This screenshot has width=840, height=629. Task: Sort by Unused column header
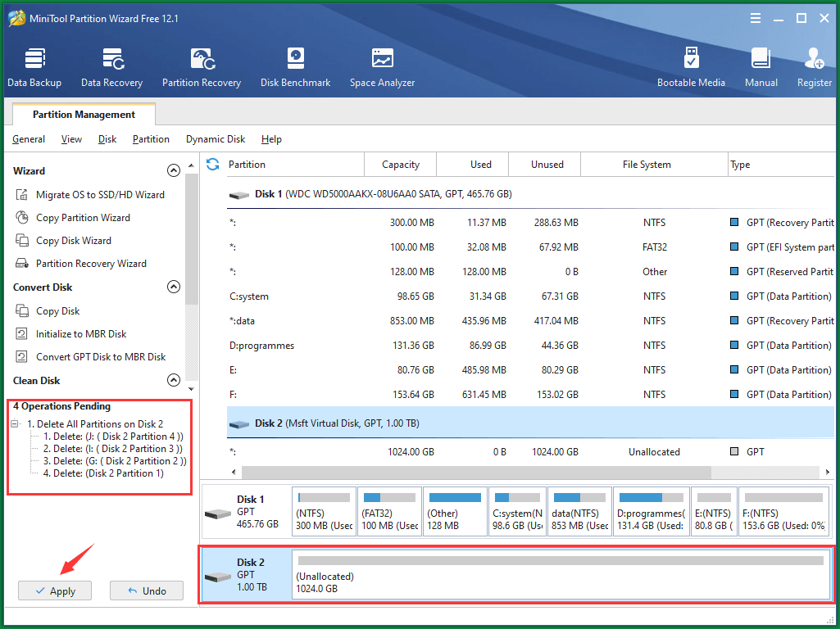(544, 165)
